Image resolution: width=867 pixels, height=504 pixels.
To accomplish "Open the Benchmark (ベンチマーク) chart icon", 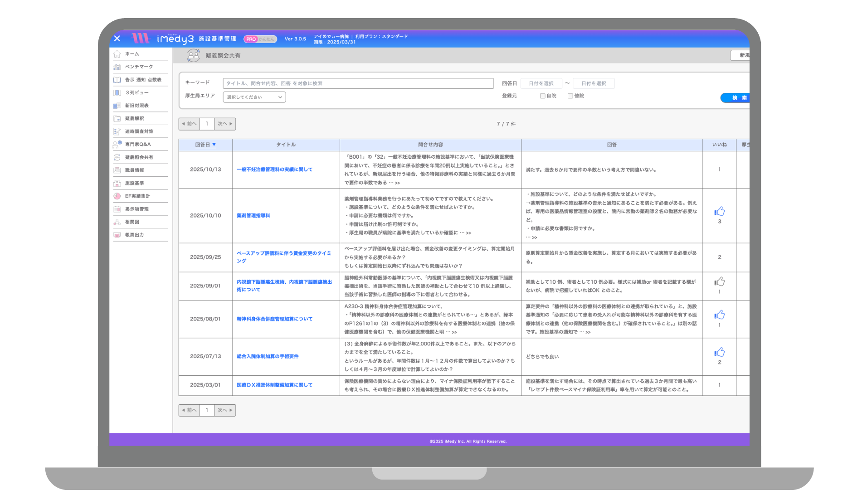I will click(x=117, y=67).
